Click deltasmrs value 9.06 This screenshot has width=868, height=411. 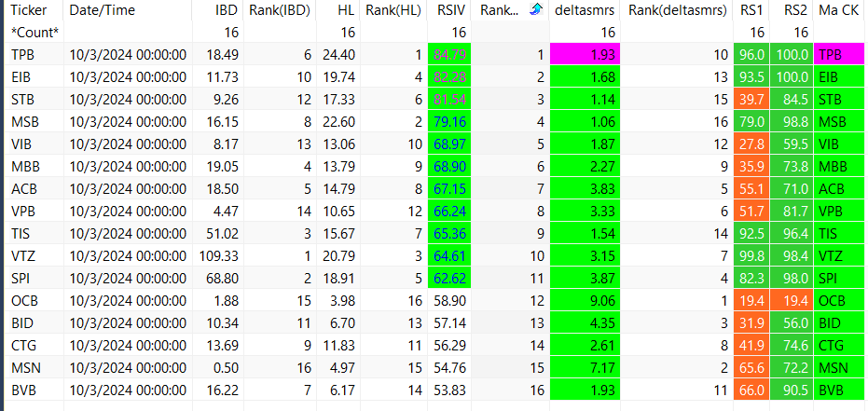click(585, 301)
